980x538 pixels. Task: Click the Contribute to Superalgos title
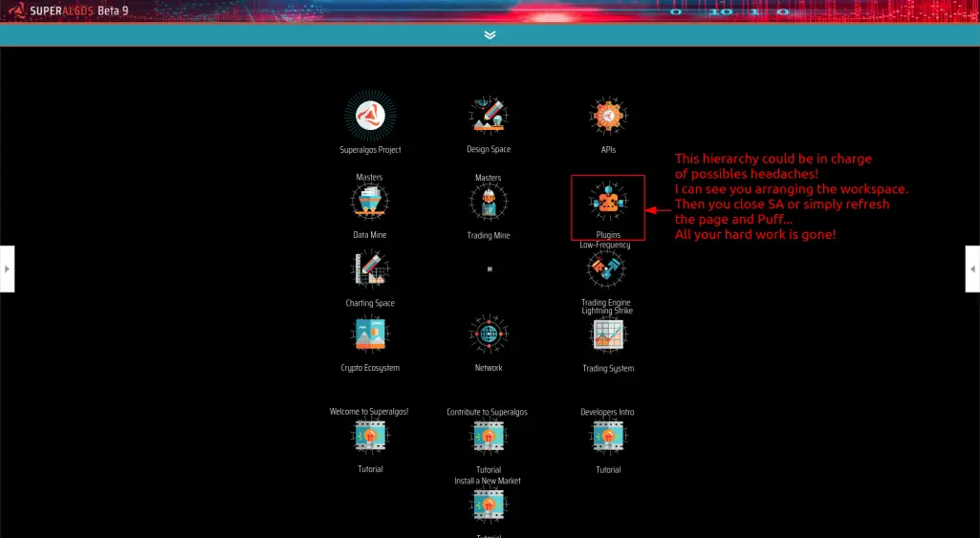(x=487, y=413)
